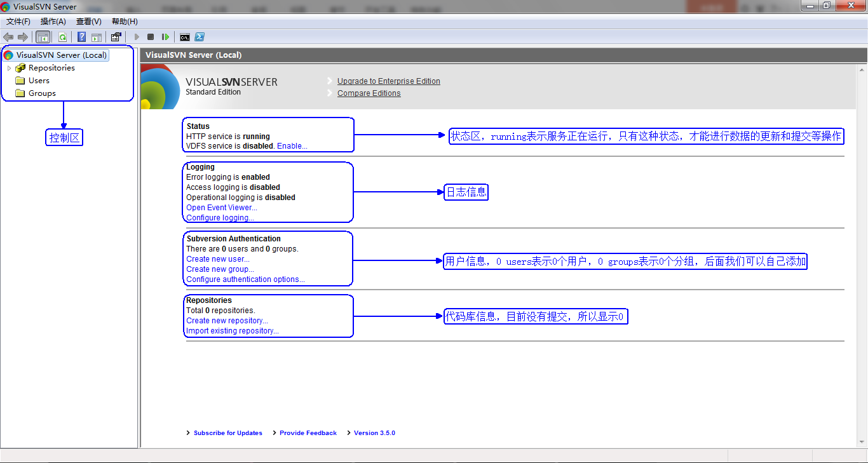The image size is (868, 463).
Task: Click the Enable... VDFS service link
Action: coord(292,146)
